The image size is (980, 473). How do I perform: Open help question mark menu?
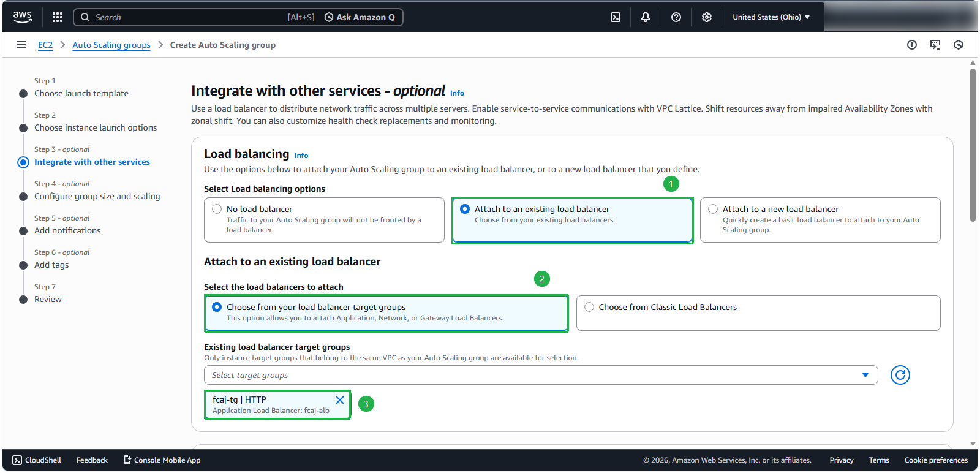(x=676, y=17)
